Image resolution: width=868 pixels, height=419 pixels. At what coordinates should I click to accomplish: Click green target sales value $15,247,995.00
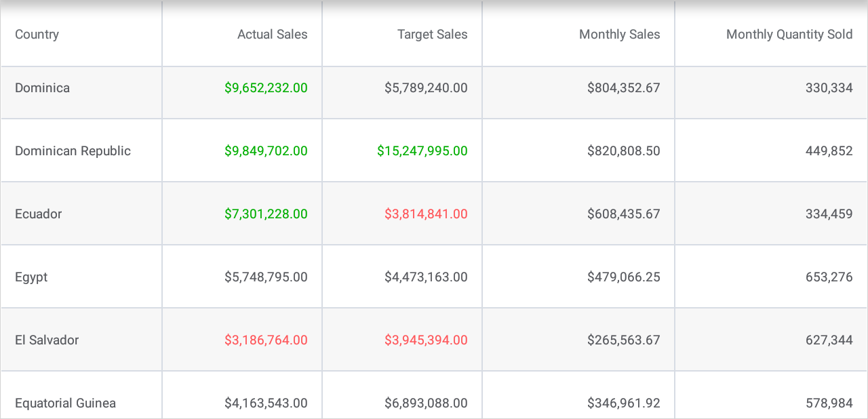point(422,151)
